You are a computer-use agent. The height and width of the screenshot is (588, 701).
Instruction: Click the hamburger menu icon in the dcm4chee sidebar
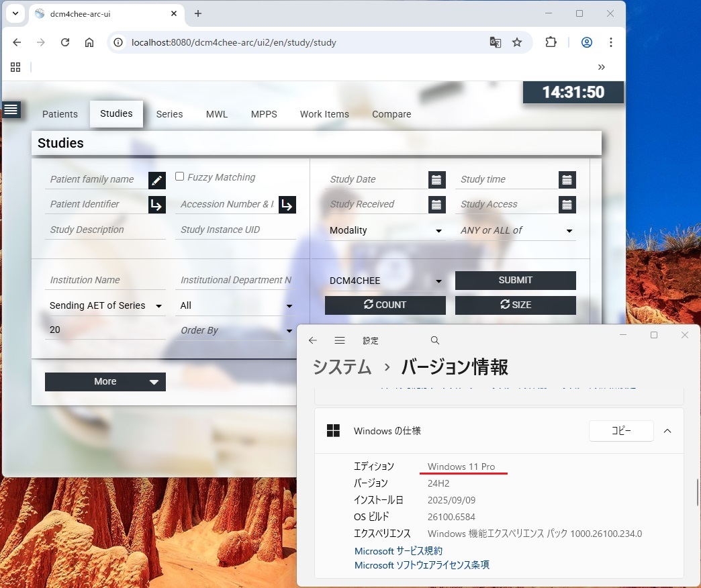(x=11, y=109)
